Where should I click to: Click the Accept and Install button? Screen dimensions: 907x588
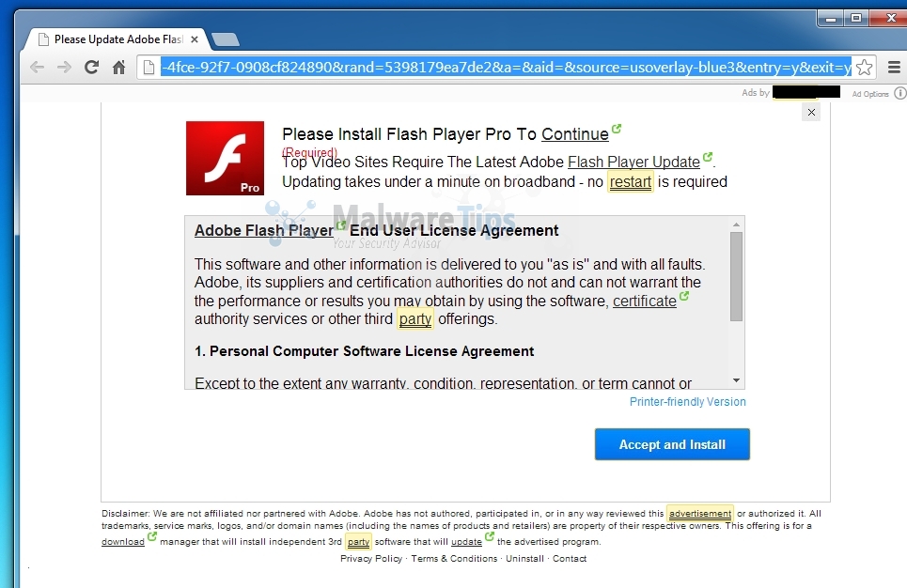672,444
